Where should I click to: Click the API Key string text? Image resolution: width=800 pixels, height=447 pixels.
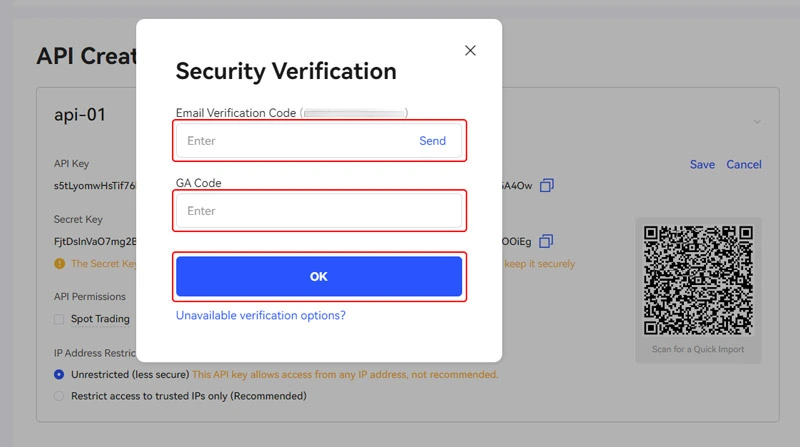coord(95,186)
